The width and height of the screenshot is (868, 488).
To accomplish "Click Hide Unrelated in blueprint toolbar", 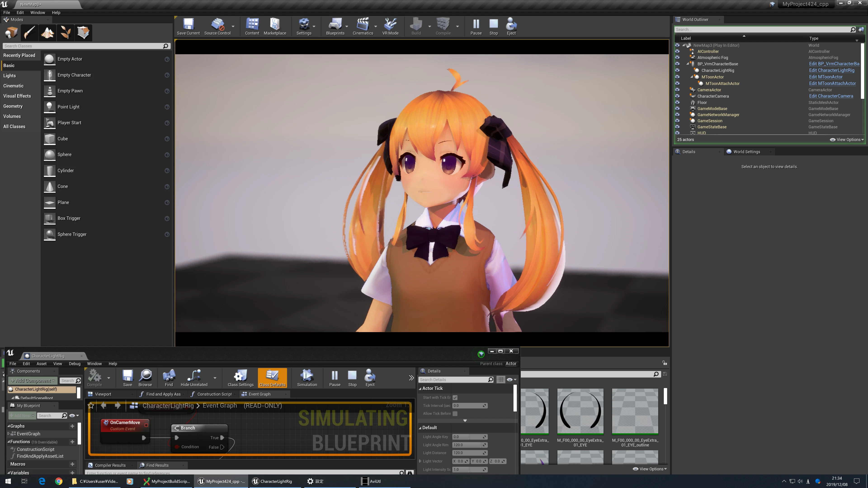I will pyautogui.click(x=194, y=378).
